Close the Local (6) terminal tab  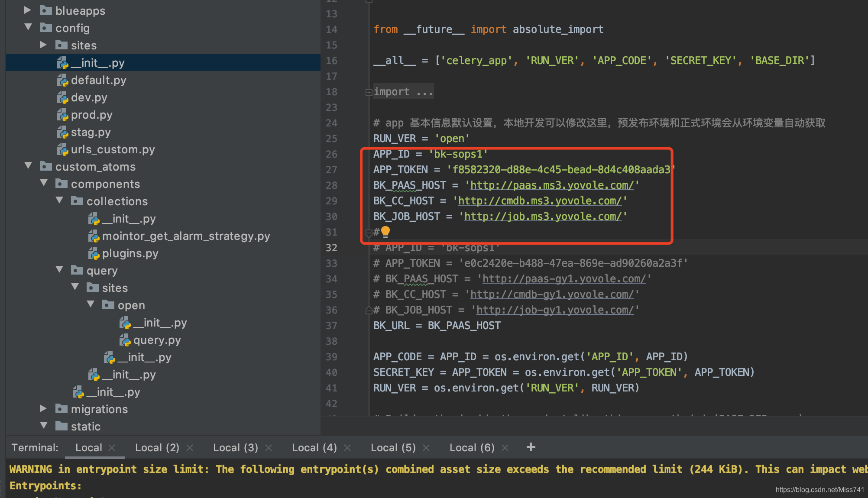(505, 448)
